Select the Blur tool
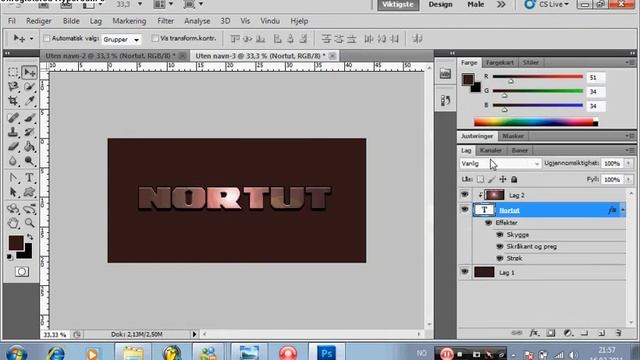 pos(13,161)
